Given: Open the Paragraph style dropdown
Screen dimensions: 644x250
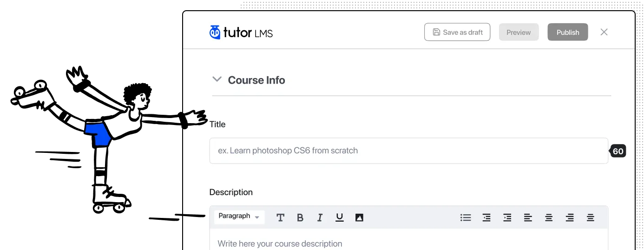Looking at the screenshot, I should coord(239,217).
